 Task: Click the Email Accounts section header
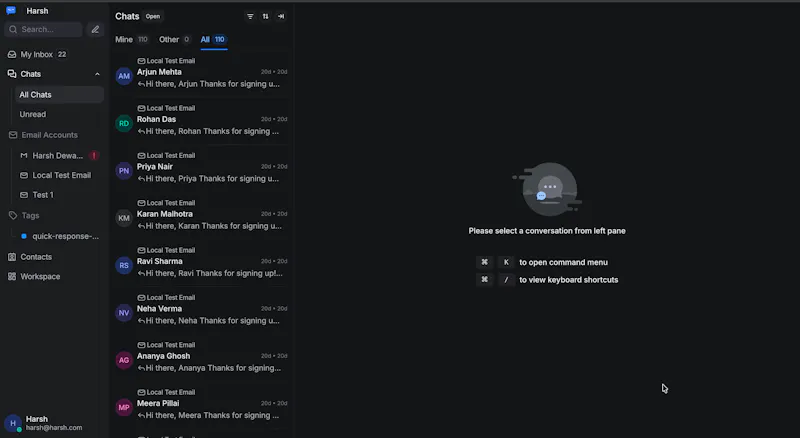[x=49, y=135]
